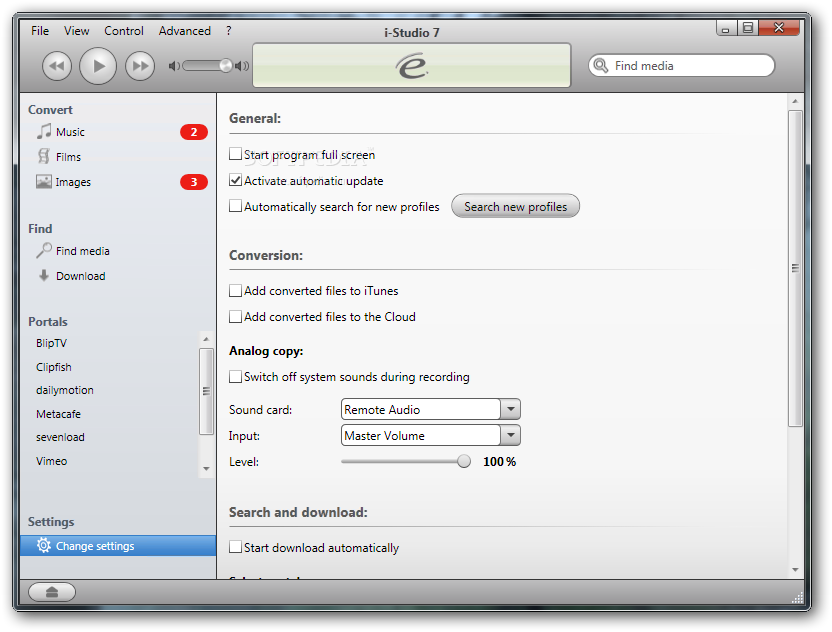Click the Images picture icon
Screen dimensions: 832x632
44,181
